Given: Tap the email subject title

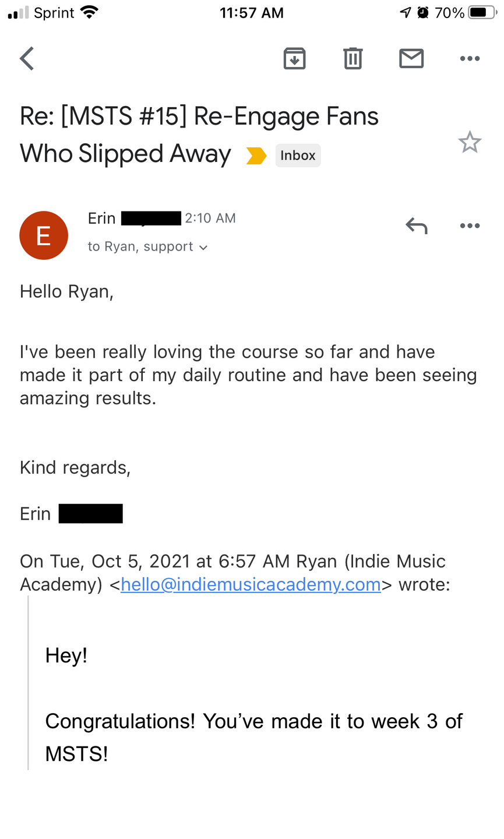Looking at the screenshot, I should pos(199,135).
